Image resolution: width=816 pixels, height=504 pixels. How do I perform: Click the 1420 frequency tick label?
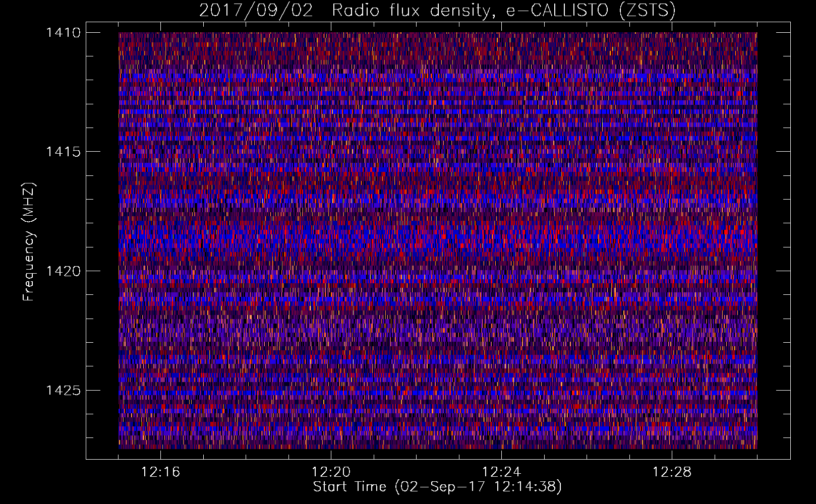pyautogui.click(x=63, y=271)
